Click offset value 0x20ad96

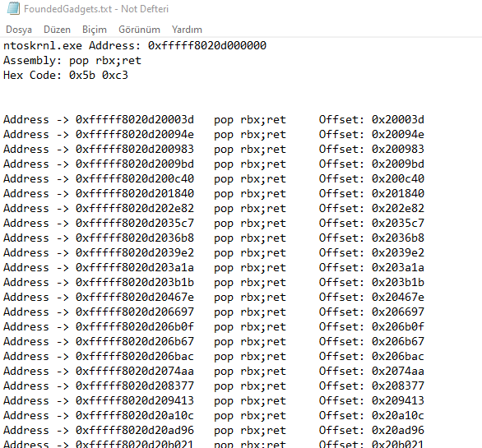pos(398,430)
